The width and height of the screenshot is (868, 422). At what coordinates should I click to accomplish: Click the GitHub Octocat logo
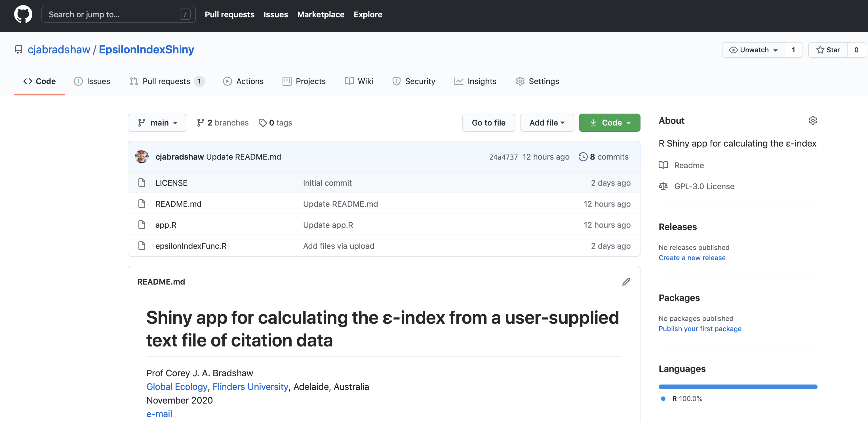click(23, 14)
